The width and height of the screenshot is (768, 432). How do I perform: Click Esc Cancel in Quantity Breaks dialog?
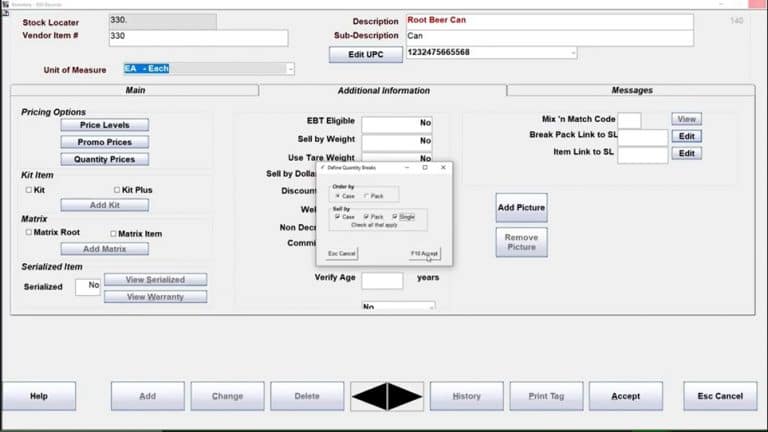(342, 254)
